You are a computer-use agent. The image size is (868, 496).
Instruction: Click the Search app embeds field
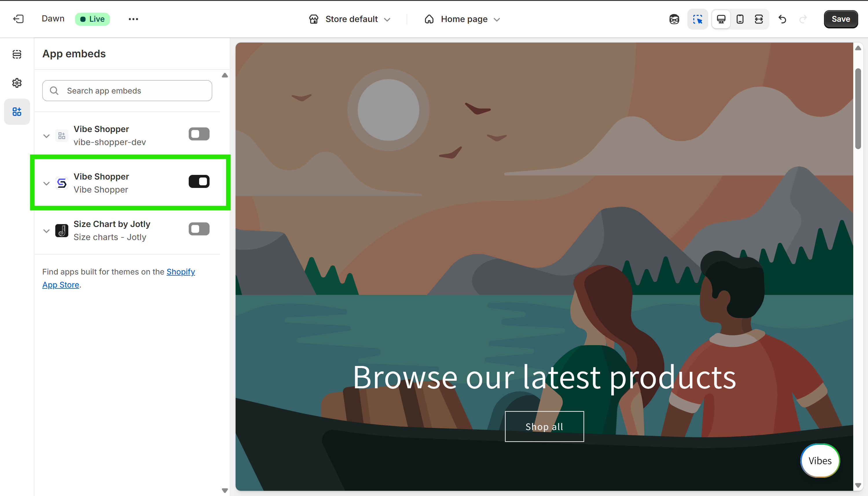pos(127,91)
